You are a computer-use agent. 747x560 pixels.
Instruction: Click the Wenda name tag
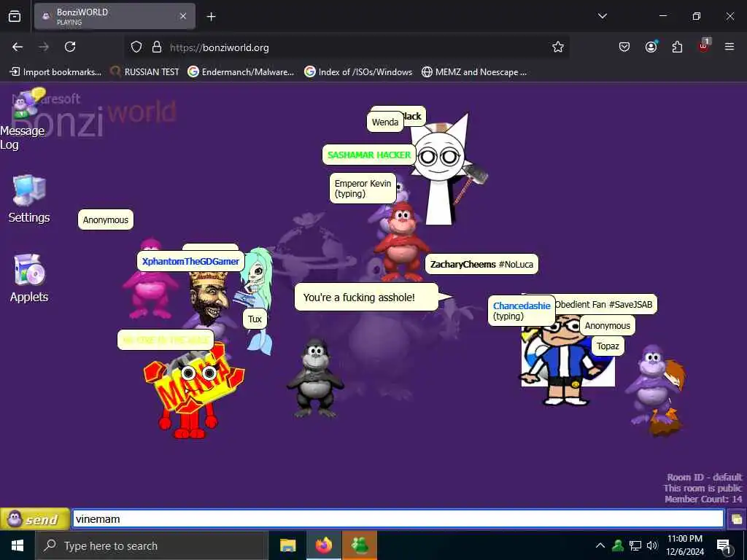pos(385,122)
